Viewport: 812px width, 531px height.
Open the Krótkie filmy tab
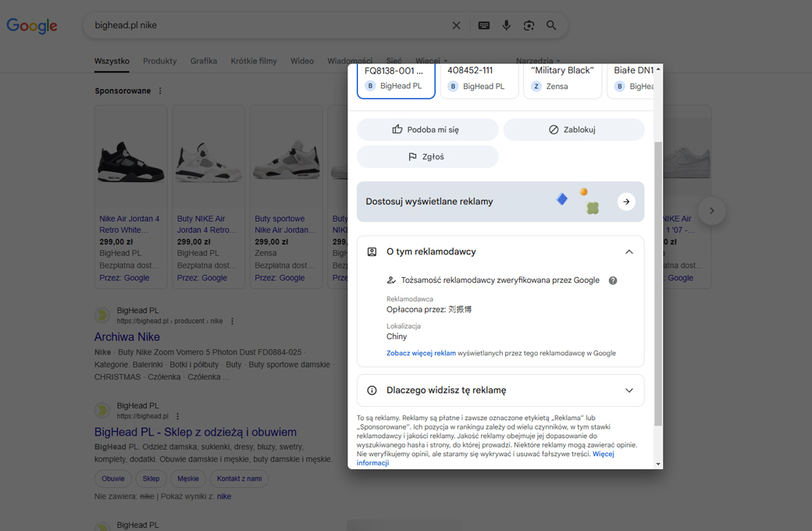[254, 61]
